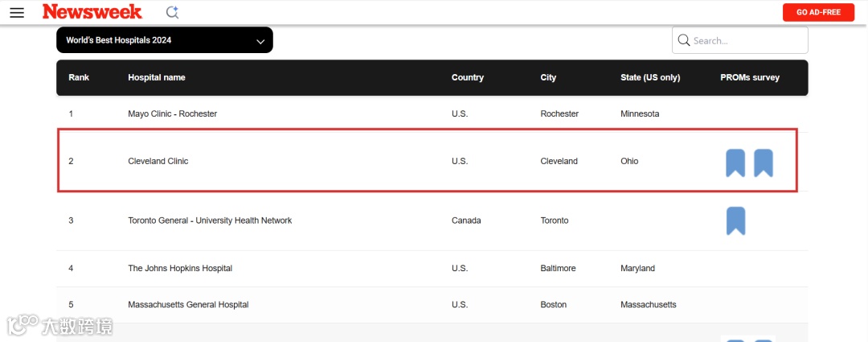Open the hamburger menu
This screenshot has width=868, height=342.
(x=17, y=12)
